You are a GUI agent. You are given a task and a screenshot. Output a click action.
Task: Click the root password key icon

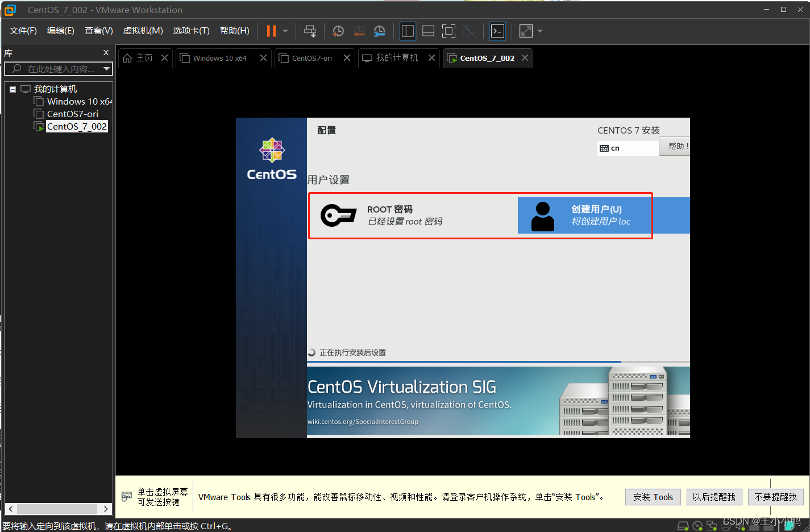tap(339, 215)
